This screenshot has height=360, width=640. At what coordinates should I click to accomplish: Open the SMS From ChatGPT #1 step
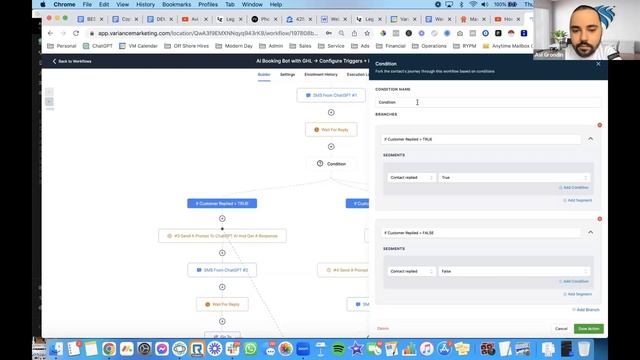pyautogui.click(x=331, y=95)
